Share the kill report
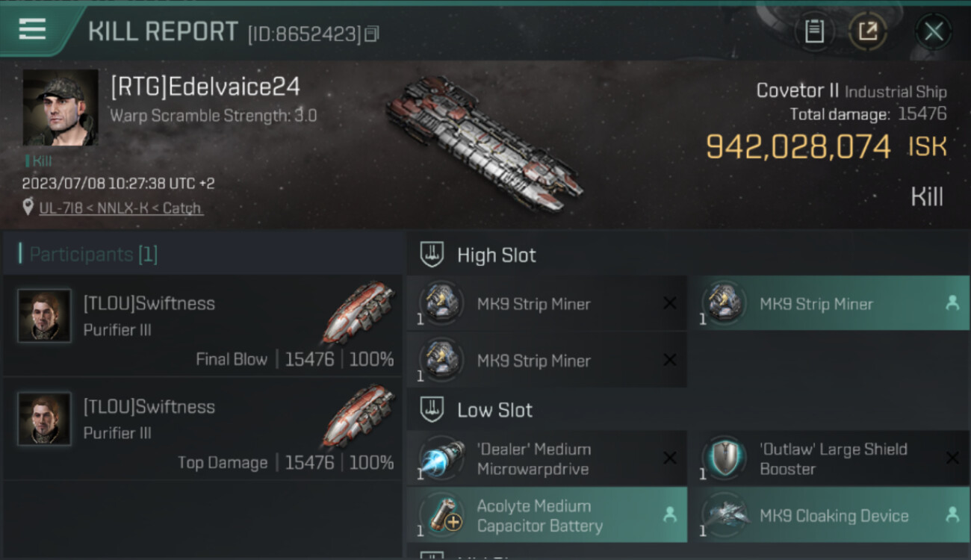 pyautogui.click(x=867, y=31)
